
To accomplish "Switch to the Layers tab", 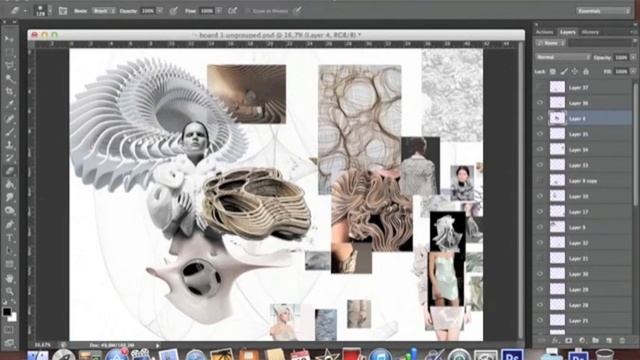I will pos(568,32).
